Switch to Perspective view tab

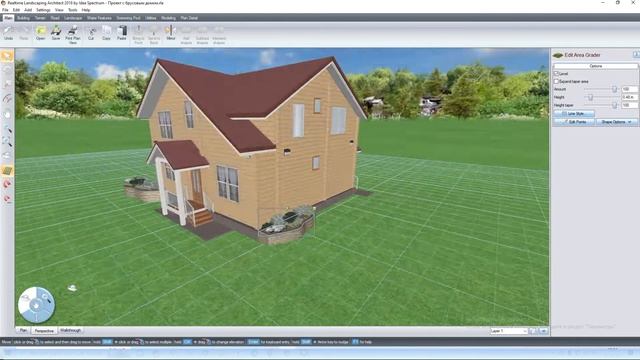tap(44, 331)
